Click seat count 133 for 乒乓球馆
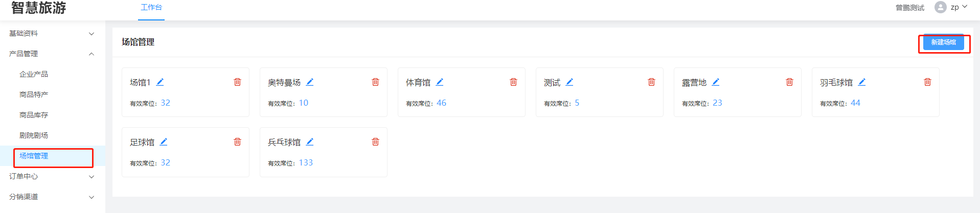Screen dimensions: 980x213 [306, 163]
